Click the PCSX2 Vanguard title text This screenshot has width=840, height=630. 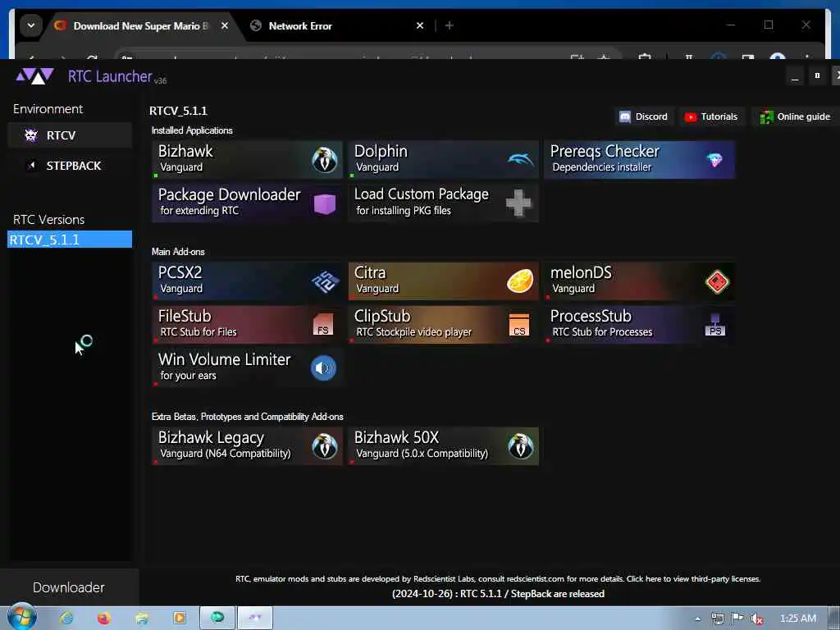click(180, 272)
